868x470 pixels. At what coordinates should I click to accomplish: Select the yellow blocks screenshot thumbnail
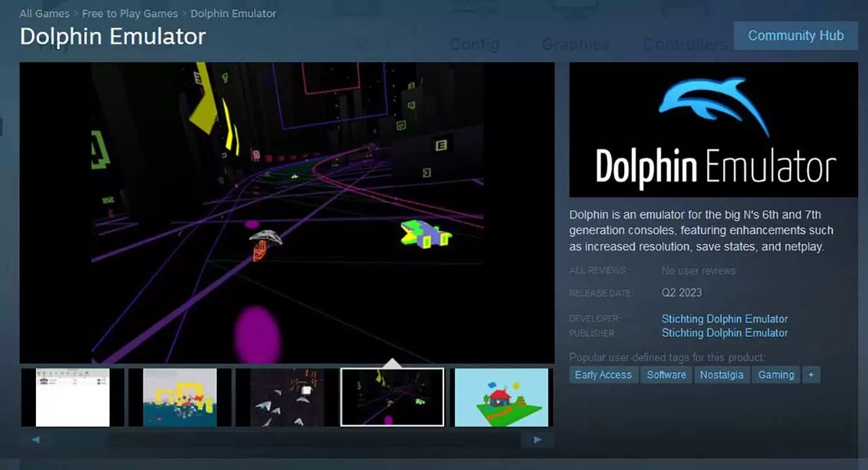pos(179,398)
